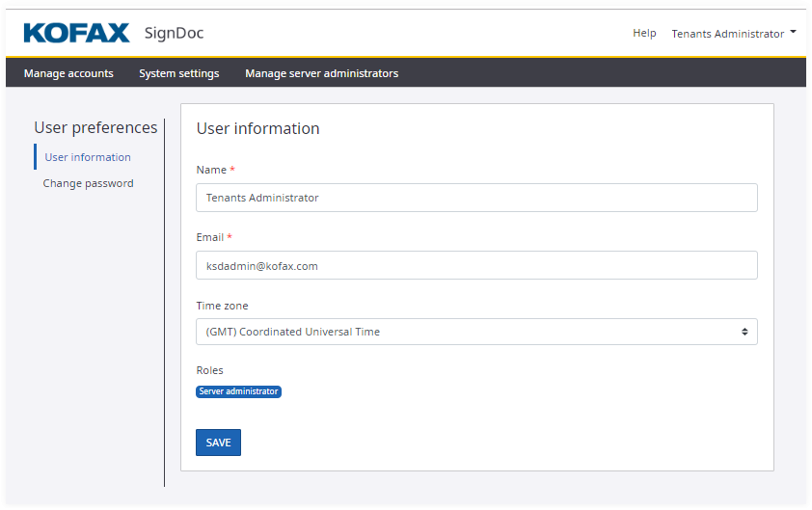
Task: Switch to Change password section
Action: tap(88, 183)
